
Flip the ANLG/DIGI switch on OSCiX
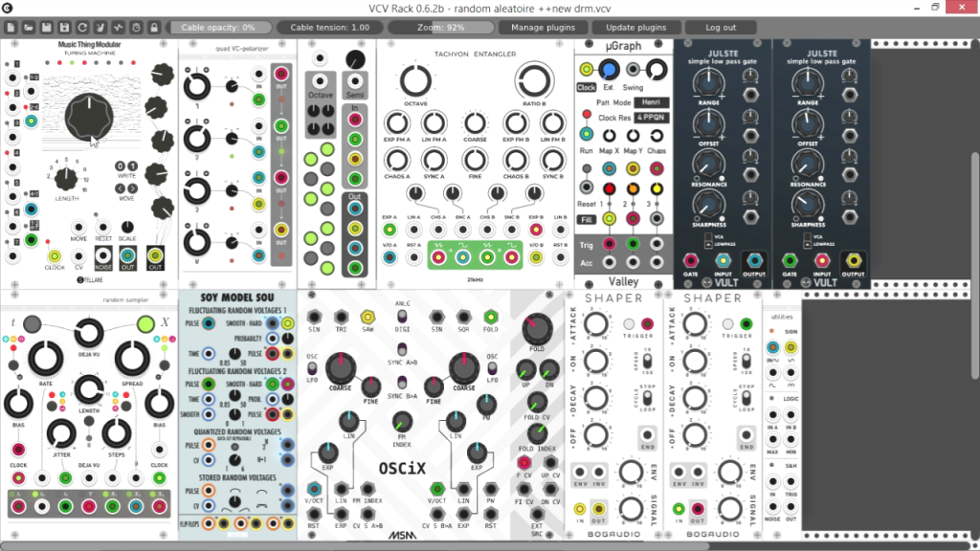402,316
